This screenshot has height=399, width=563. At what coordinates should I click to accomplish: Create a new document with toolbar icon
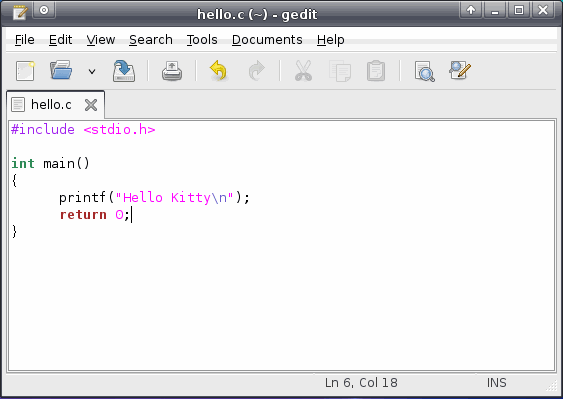point(25,71)
